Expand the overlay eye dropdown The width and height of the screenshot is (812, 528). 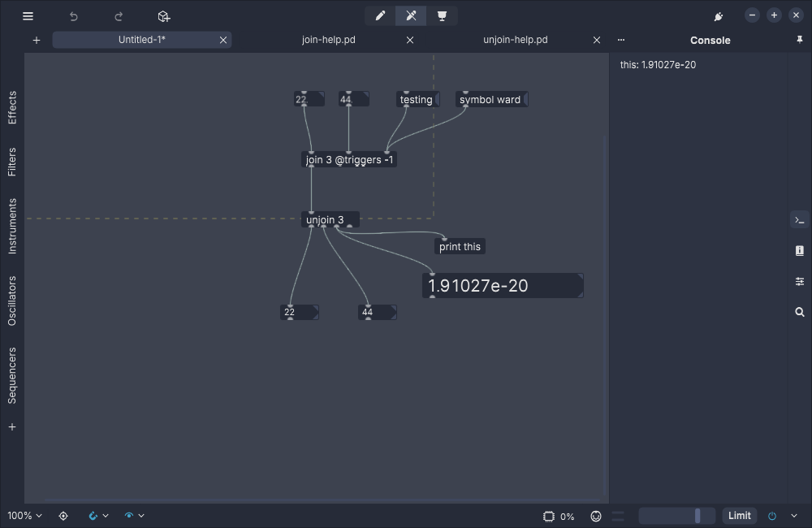141,516
